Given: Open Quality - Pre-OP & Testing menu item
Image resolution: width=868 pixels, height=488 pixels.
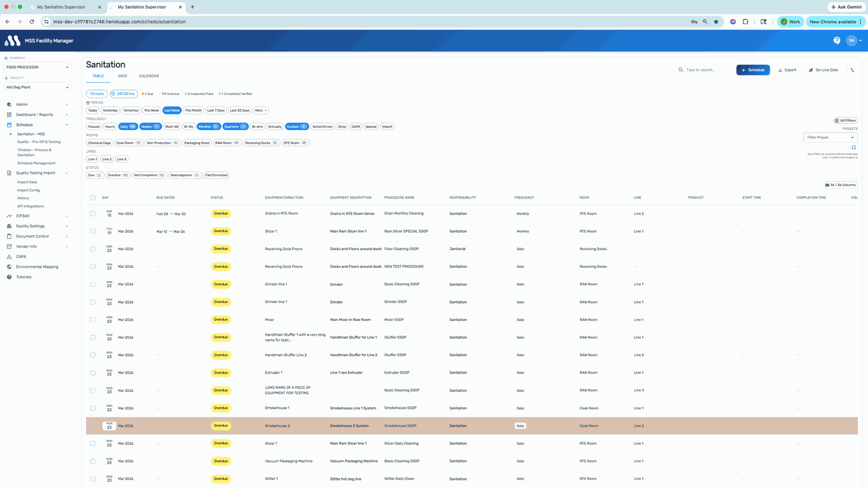Looking at the screenshot, I should 39,142.
